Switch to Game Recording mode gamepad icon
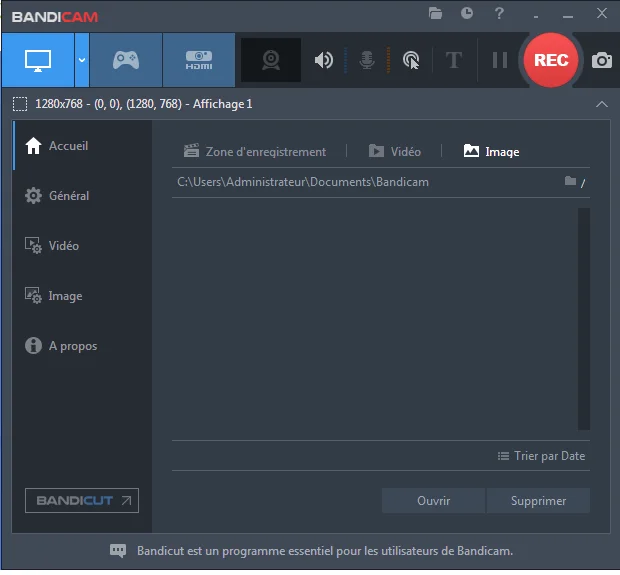620x575 pixels. pos(126,60)
